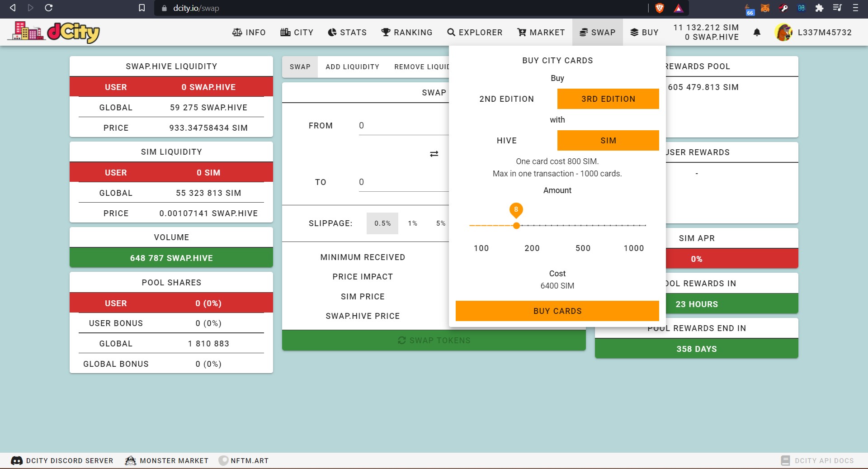Switch to REMOVE LIQUIDITY tab
Viewport: 868px width, 469px height.
tap(422, 66)
